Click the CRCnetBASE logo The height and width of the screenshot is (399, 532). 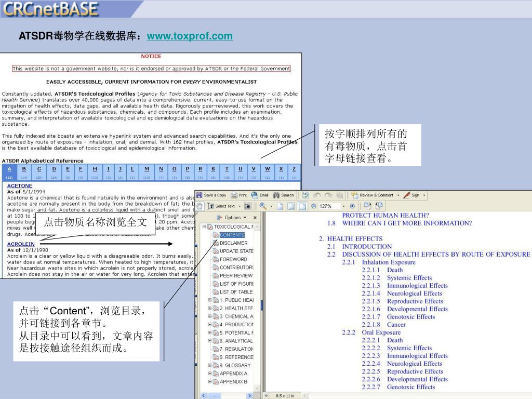point(51,9)
